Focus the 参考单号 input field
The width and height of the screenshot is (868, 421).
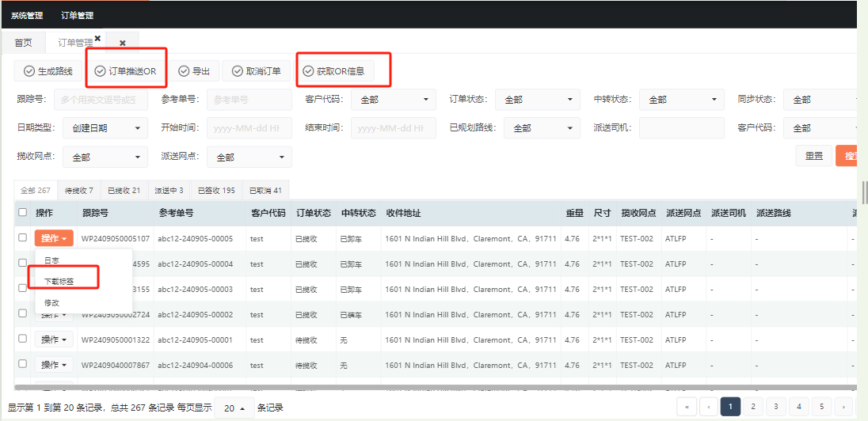[249, 100]
